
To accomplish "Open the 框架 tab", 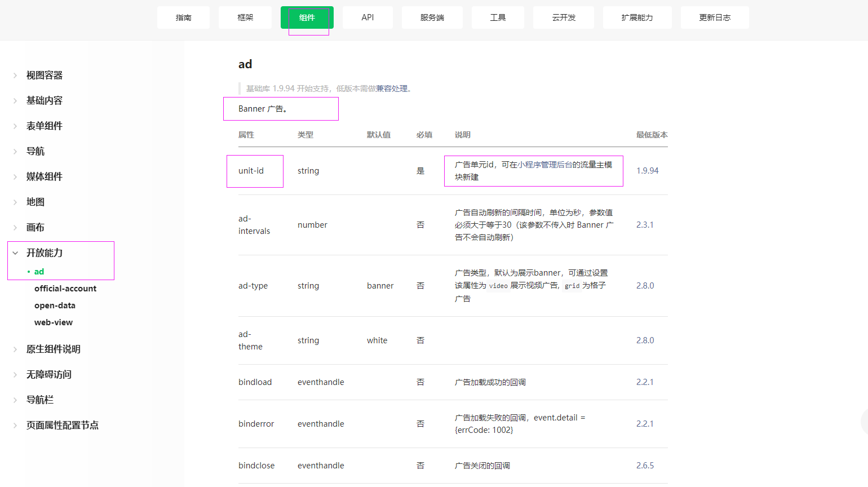I will pos(245,17).
